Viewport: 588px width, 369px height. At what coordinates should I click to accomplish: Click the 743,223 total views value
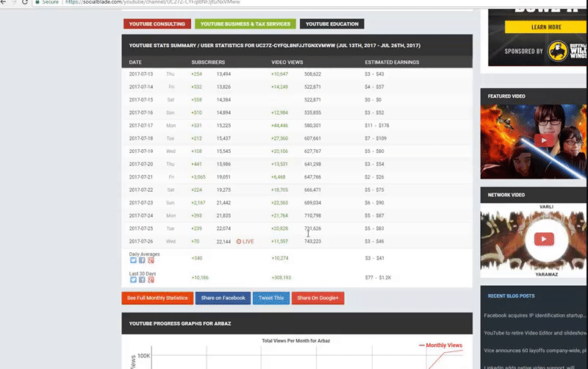[x=313, y=242]
